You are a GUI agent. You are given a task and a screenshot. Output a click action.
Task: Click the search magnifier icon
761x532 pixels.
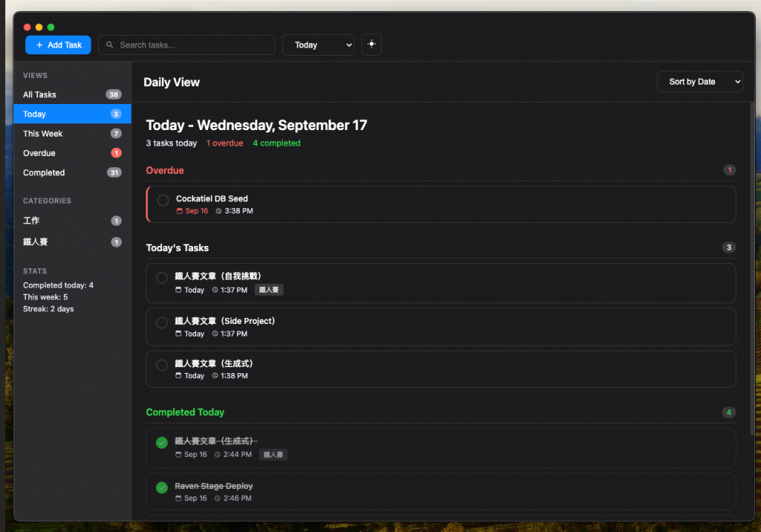110,45
